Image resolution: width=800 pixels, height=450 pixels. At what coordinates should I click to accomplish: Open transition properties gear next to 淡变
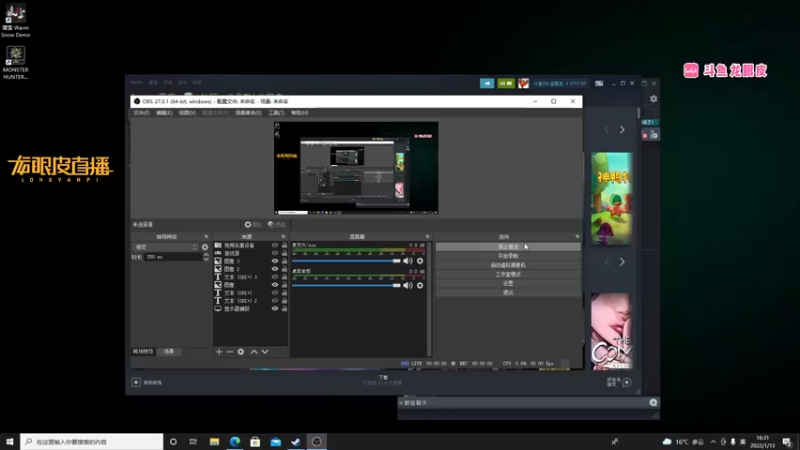pyautogui.click(x=205, y=247)
